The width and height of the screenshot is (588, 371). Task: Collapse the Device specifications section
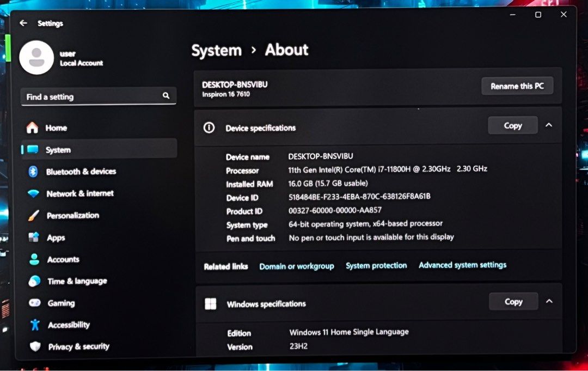549,125
